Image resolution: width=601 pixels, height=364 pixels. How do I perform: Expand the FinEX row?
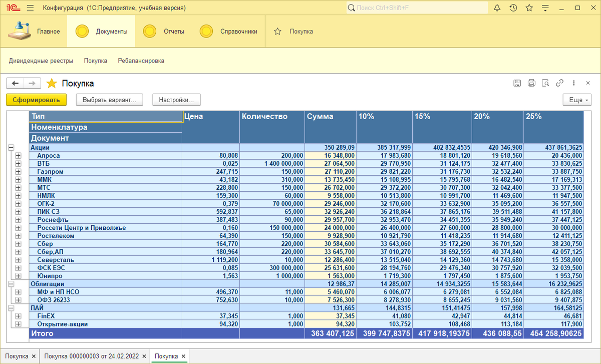(19, 316)
